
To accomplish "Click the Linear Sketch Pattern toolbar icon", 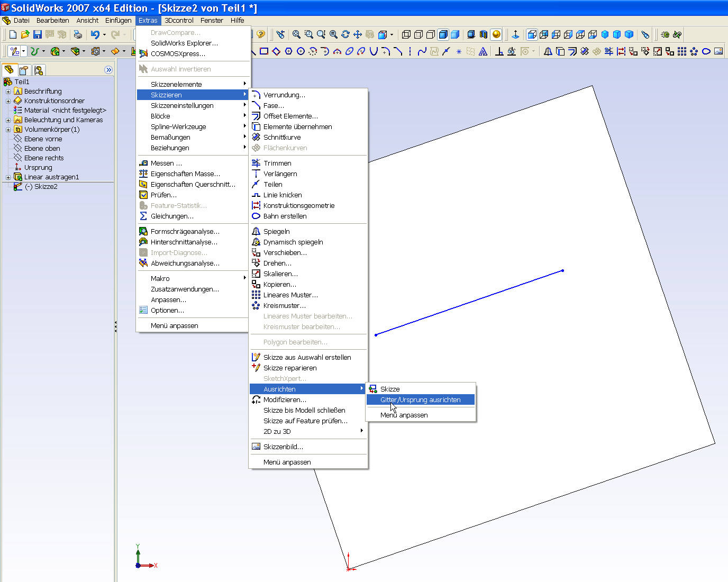I will [x=682, y=51].
